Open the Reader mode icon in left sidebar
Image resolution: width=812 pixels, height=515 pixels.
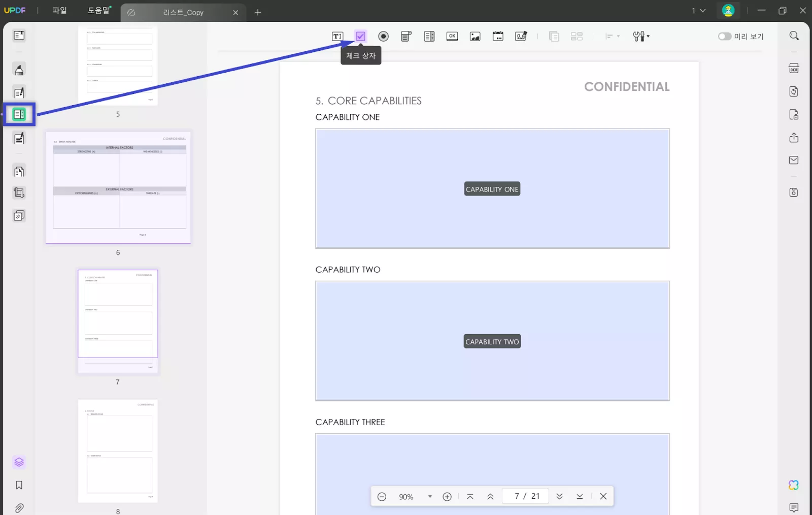(x=19, y=36)
